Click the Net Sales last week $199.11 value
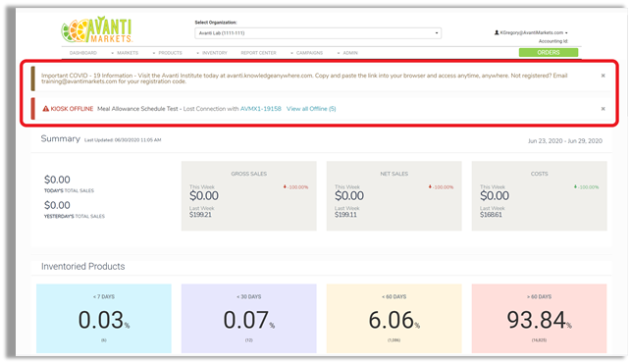The height and width of the screenshot is (364, 630). coord(345,215)
